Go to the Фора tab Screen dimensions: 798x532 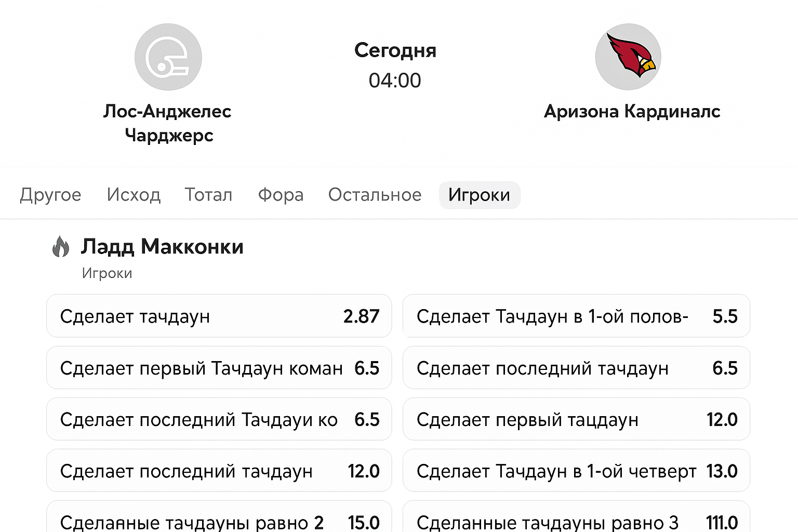tap(281, 195)
